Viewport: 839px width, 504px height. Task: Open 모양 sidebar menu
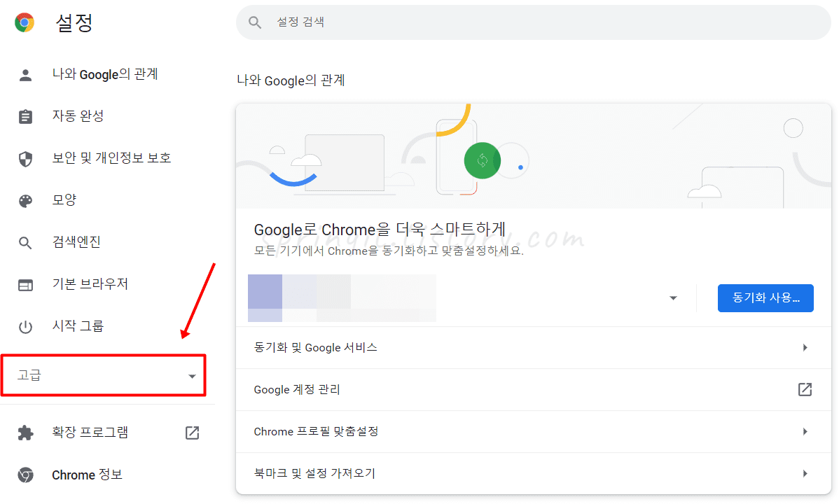click(x=64, y=199)
